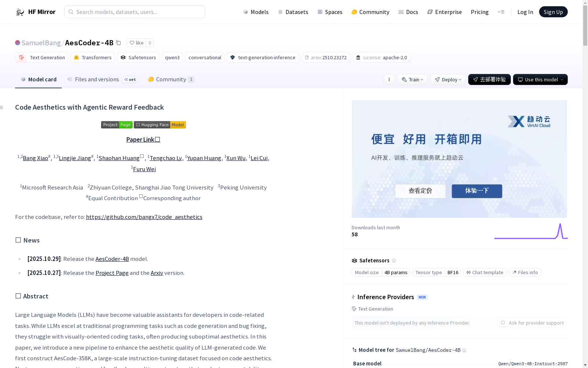Open the Project Page link in News
The height and width of the screenshot is (368, 588).
pyautogui.click(x=112, y=273)
